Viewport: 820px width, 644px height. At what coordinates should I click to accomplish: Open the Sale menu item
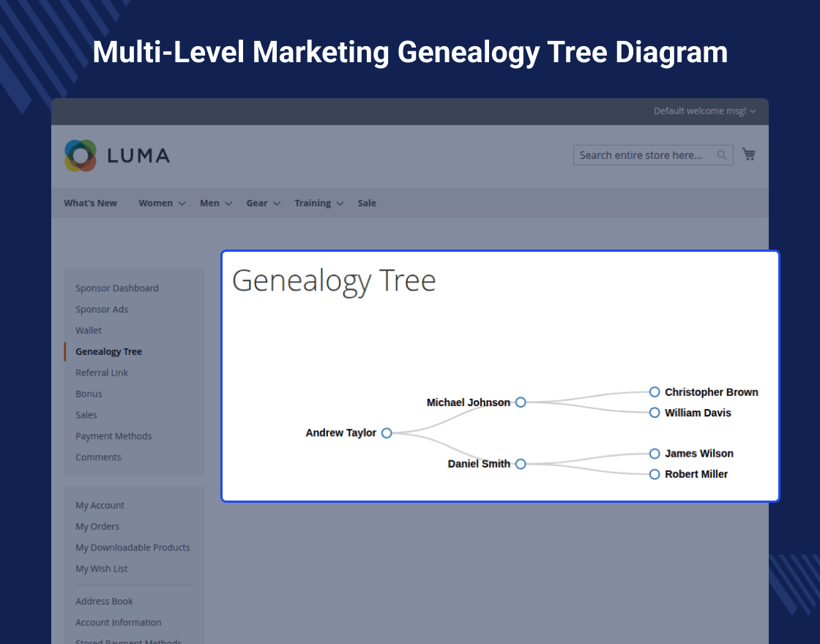pos(367,203)
